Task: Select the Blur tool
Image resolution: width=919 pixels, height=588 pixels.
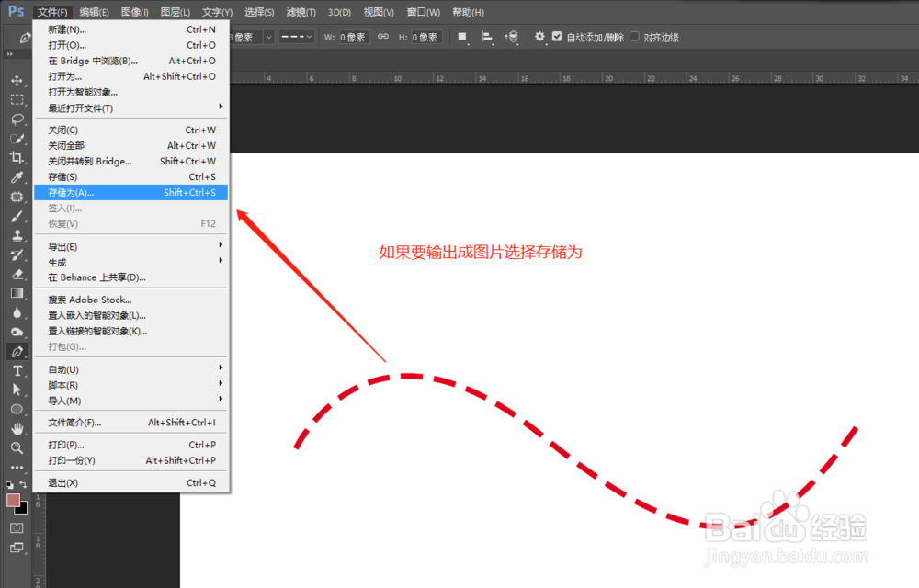Action: [x=17, y=312]
